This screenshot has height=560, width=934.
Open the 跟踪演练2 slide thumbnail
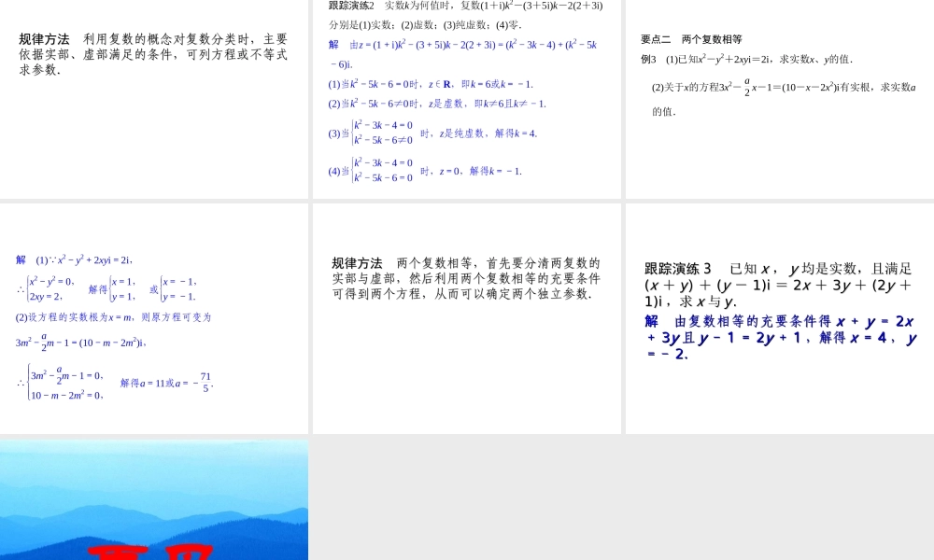pyautogui.click(x=466, y=98)
